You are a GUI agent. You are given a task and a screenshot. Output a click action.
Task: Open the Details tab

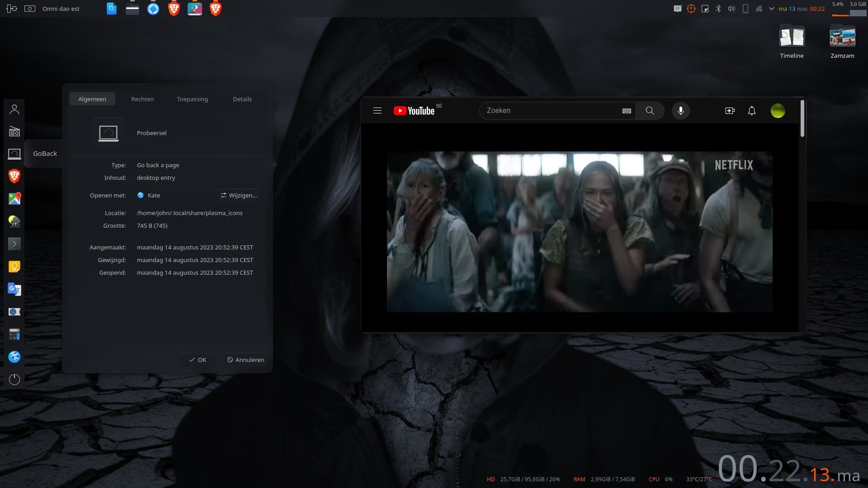point(242,99)
